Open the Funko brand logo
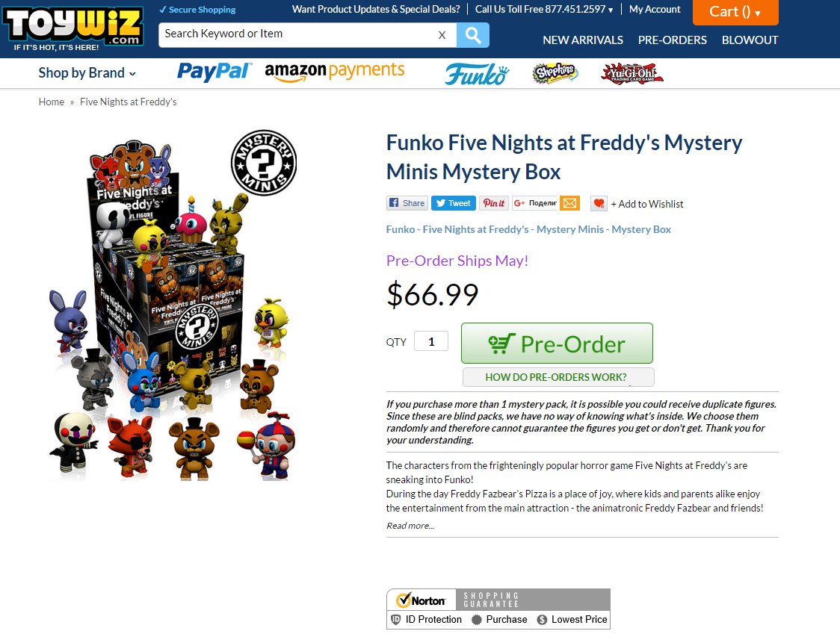The image size is (840, 634). (476, 73)
